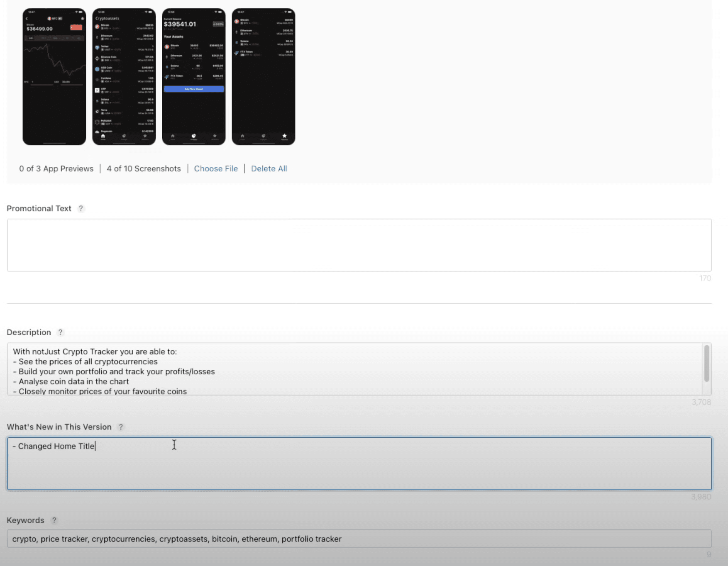This screenshot has height=566, width=728.
Task: Click the Choose File link
Action: point(216,168)
